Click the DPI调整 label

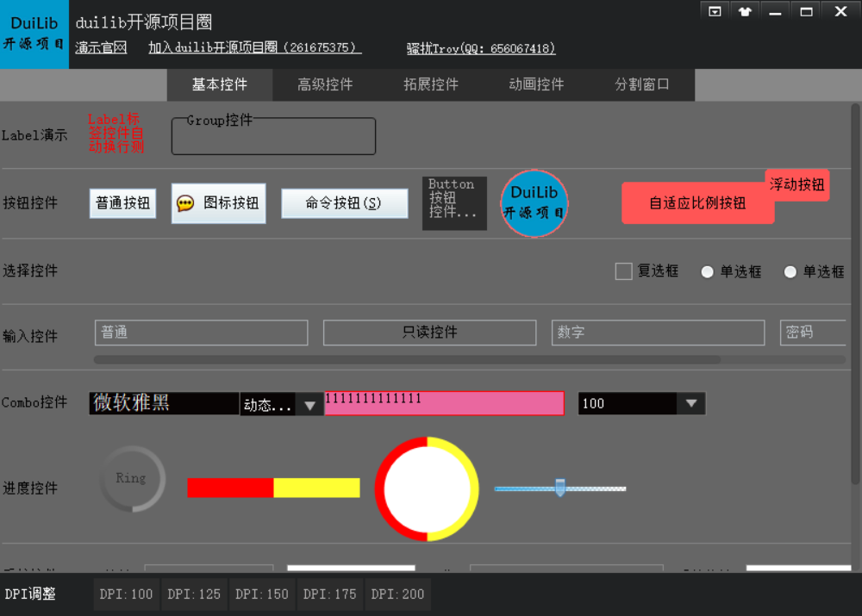coord(30,594)
